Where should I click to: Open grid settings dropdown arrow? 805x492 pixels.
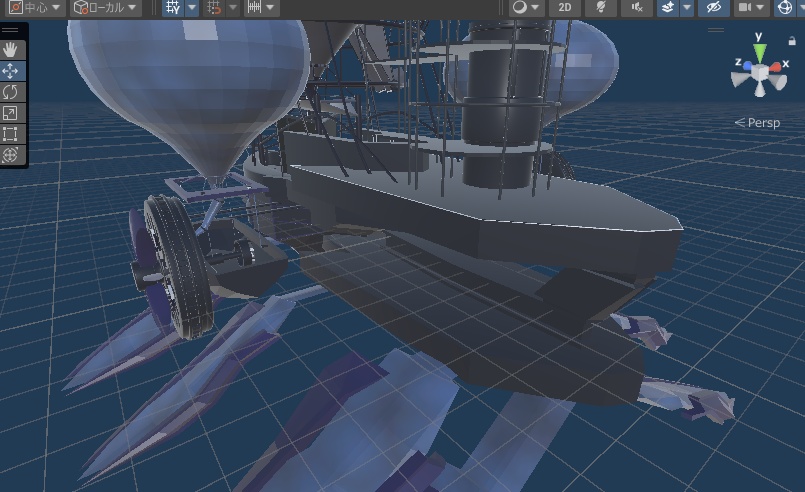[x=192, y=8]
